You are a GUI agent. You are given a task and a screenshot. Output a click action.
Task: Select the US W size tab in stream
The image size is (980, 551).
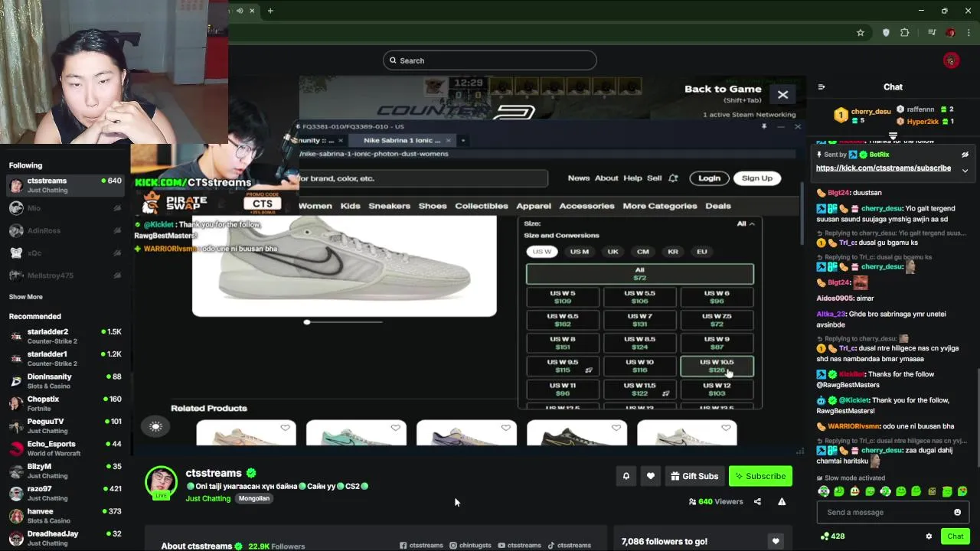(542, 252)
